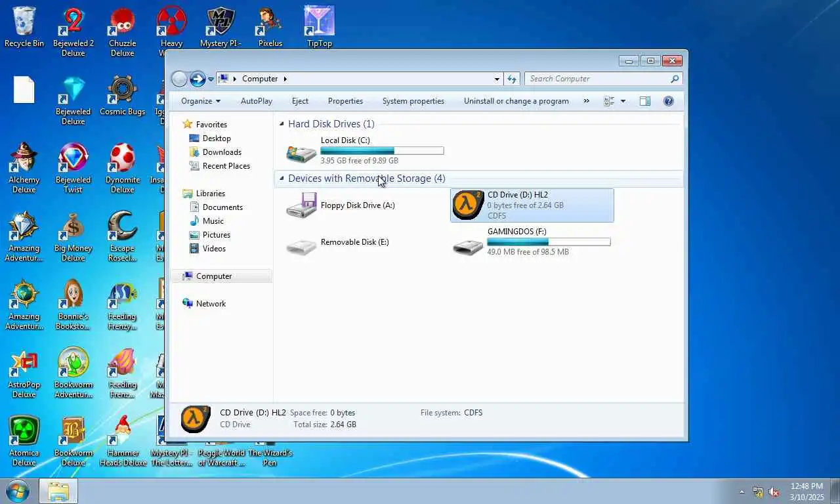Select the Local Disk (C:) drive icon
The image size is (840, 504).
[301, 154]
